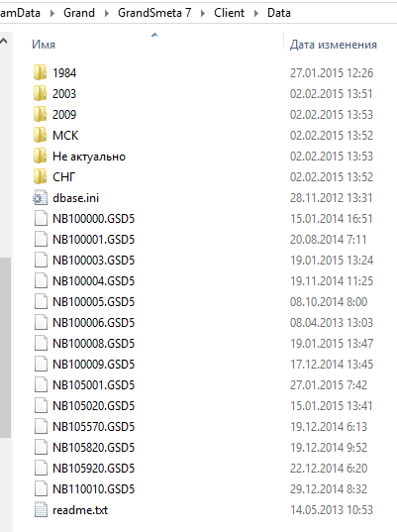
Task: Open breadcrumb arrow after Grand
Action: (107, 13)
